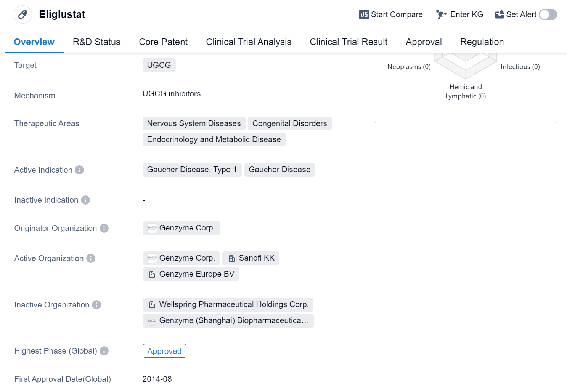This screenshot has width=567, height=392.
Task: Click info icon beside Highest Phase (Global)
Action: coord(104,351)
